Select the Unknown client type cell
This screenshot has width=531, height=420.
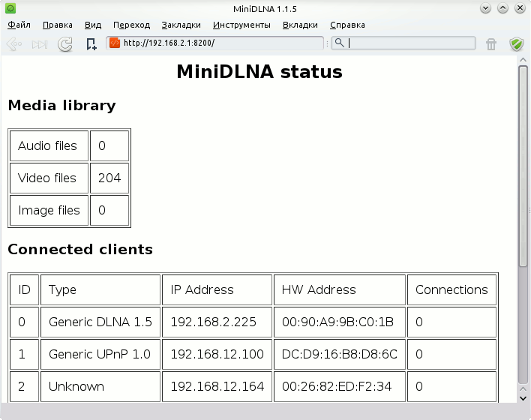[x=100, y=386]
